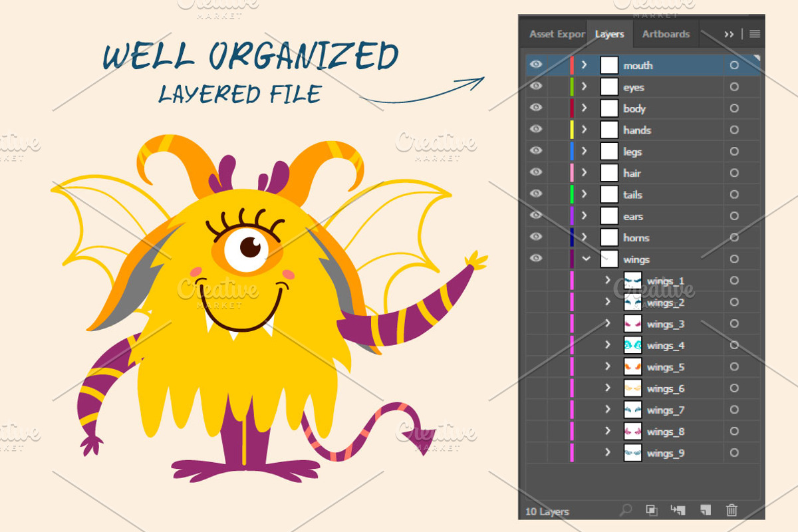Select the 'wings_2' sublayer name
Image resolution: width=798 pixels, height=532 pixels.
pyautogui.click(x=666, y=303)
